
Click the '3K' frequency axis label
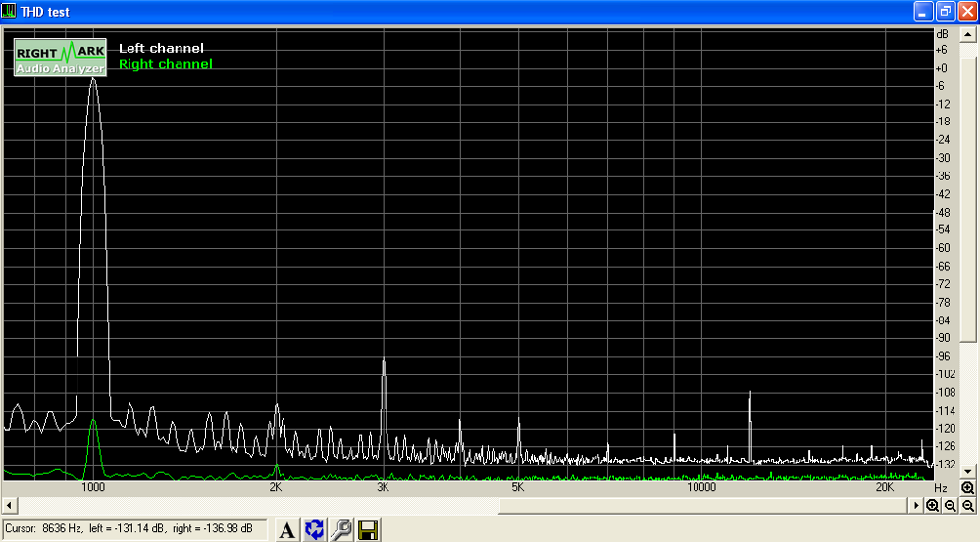pyautogui.click(x=384, y=488)
